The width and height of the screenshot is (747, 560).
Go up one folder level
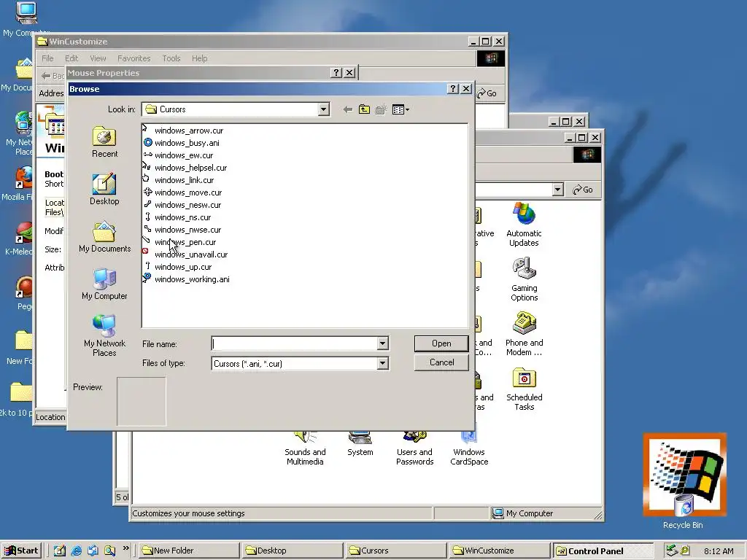(x=364, y=109)
